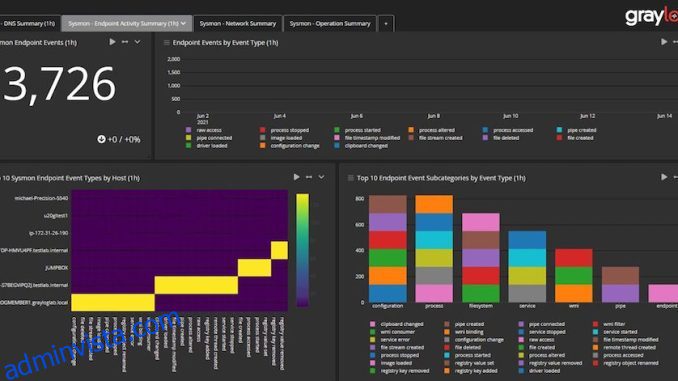This screenshot has height=381, width=678.
Task: Toggle remote thread created legend entry
Action: tap(624, 347)
